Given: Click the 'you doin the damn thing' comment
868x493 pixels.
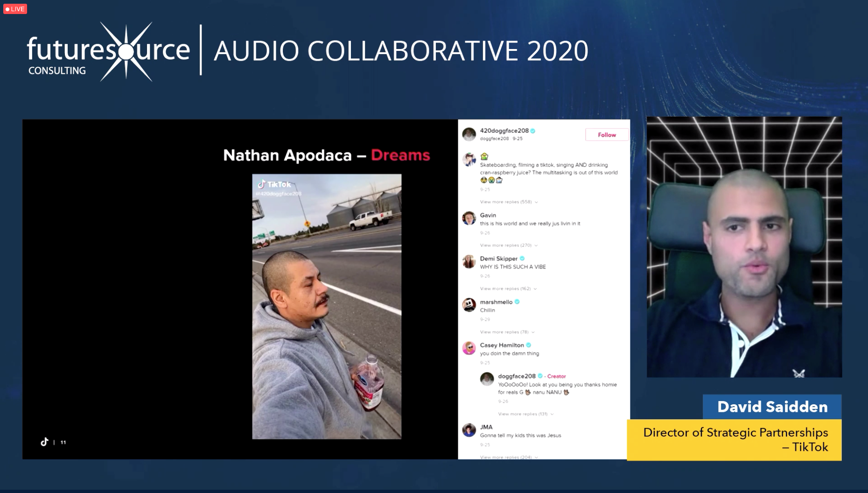Looking at the screenshot, I should tap(510, 353).
